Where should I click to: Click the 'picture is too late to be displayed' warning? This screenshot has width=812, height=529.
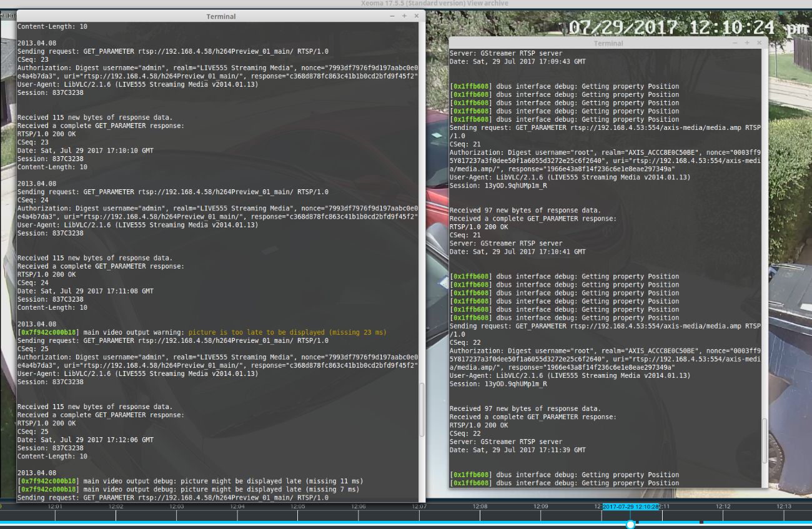tap(287, 332)
